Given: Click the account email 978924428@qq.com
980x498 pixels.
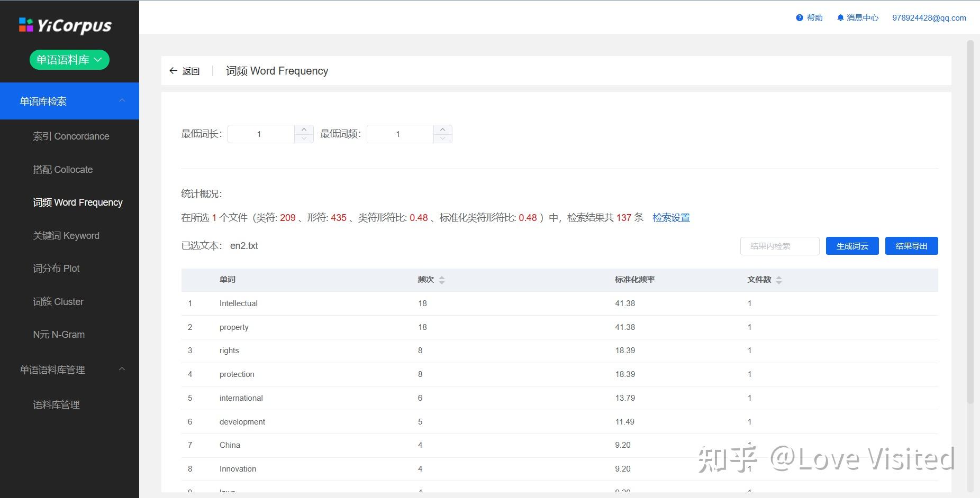Looking at the screenshot, I should (929, 18).
